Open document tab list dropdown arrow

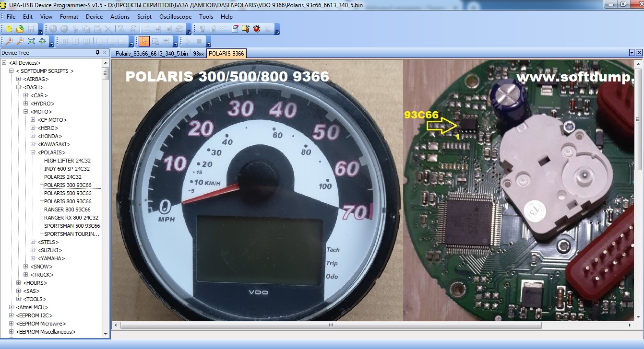tap(632, 53)
